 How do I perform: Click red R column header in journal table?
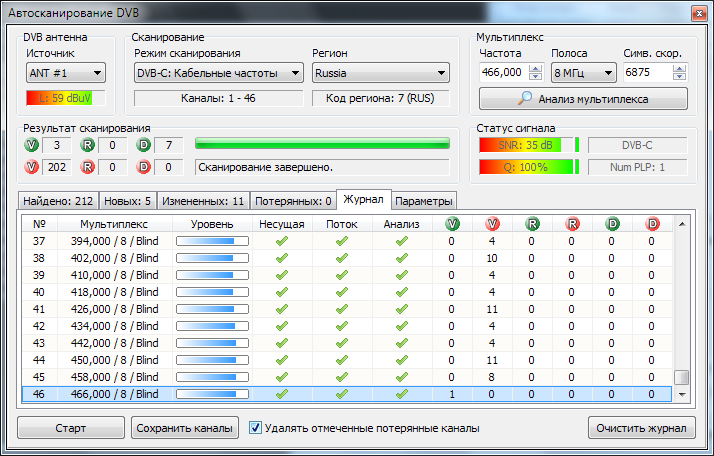572,224
